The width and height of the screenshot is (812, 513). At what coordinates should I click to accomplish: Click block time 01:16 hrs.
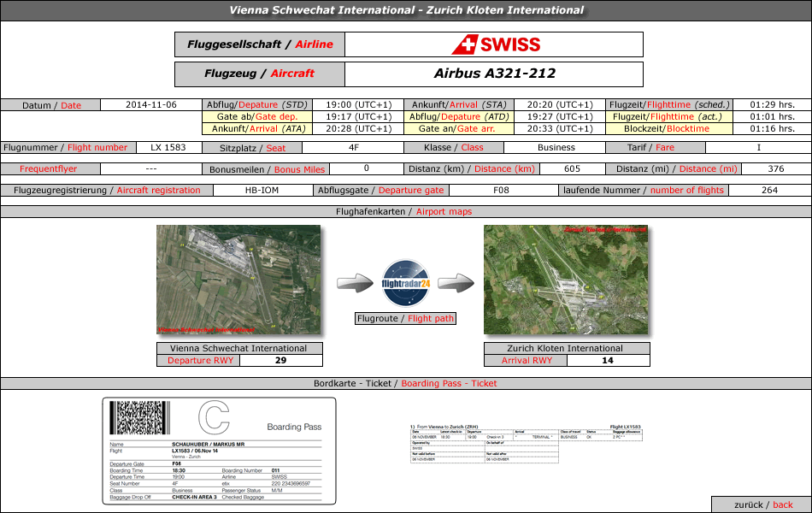tap(772, 128)
